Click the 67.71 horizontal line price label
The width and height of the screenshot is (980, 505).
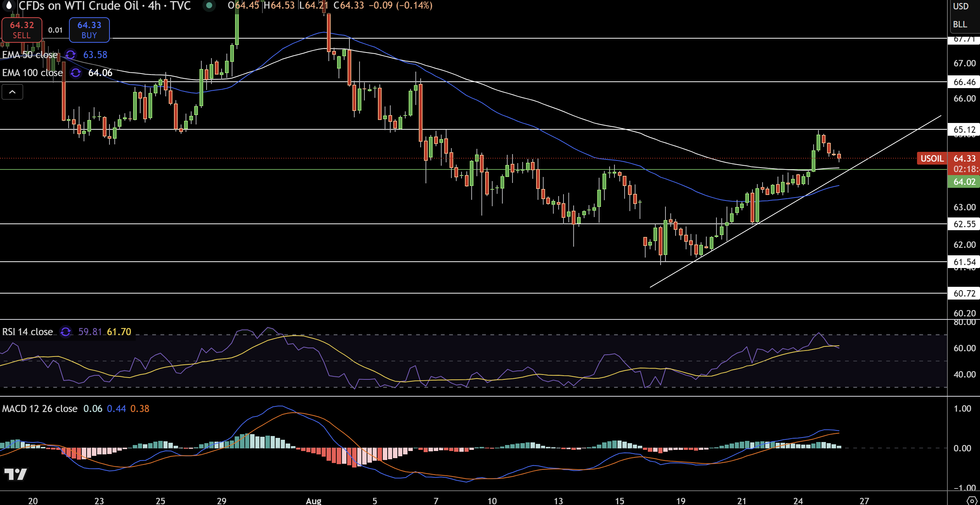[x=964, y=39]
